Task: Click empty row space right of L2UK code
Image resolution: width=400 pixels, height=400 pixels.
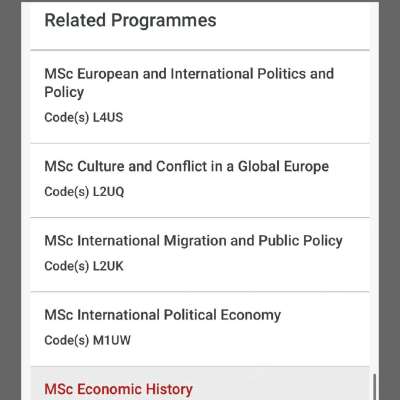Action: tap(247, 266)
